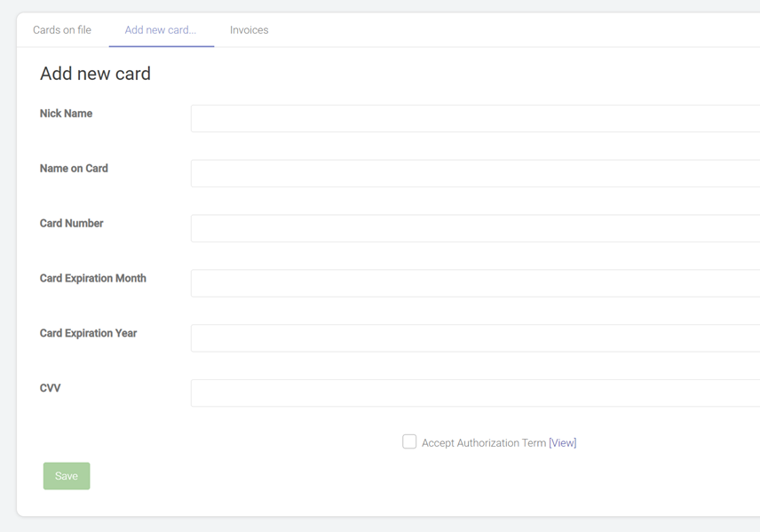
Task: Click the Card Expiration Year field
Action: pyautogui.click(x=476, y=338)
